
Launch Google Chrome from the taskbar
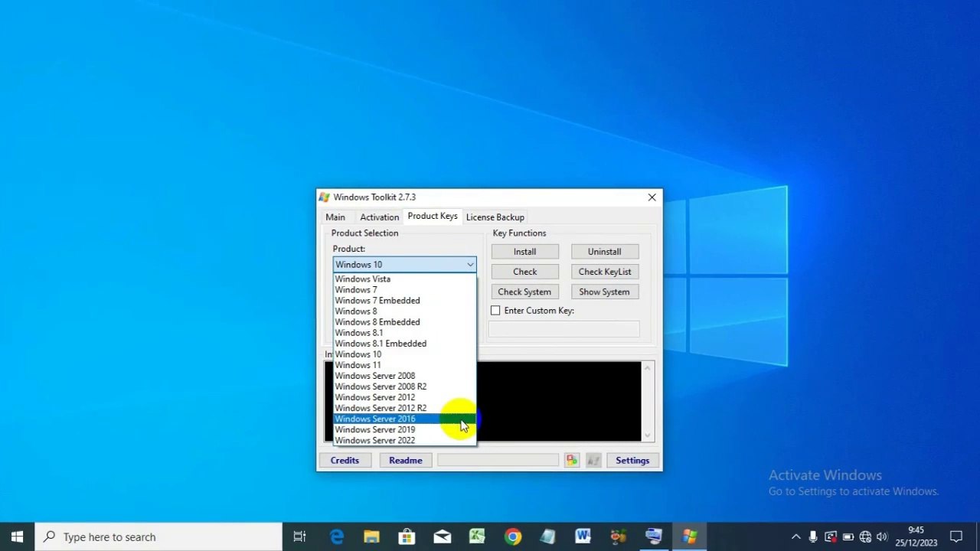click(x=513, y=536)
